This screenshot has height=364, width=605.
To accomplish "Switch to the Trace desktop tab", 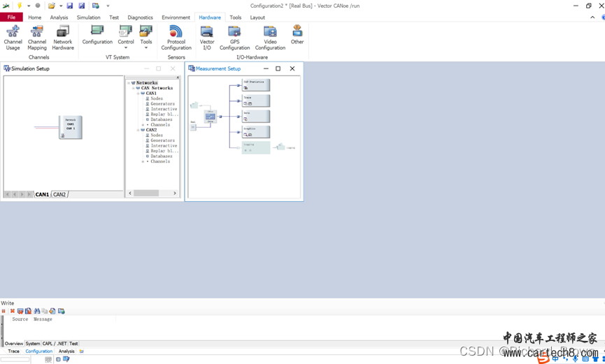I will pos(13,351).
